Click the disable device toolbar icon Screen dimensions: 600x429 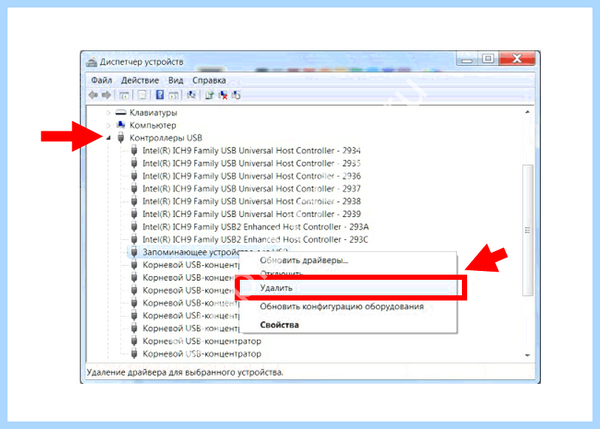click(236, 95)
